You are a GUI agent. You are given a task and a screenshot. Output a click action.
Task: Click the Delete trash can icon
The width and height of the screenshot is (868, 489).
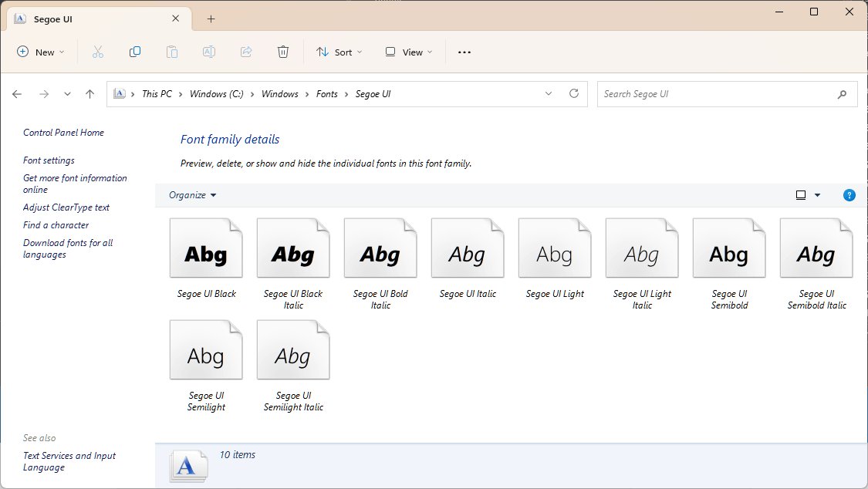click(283, 52)
